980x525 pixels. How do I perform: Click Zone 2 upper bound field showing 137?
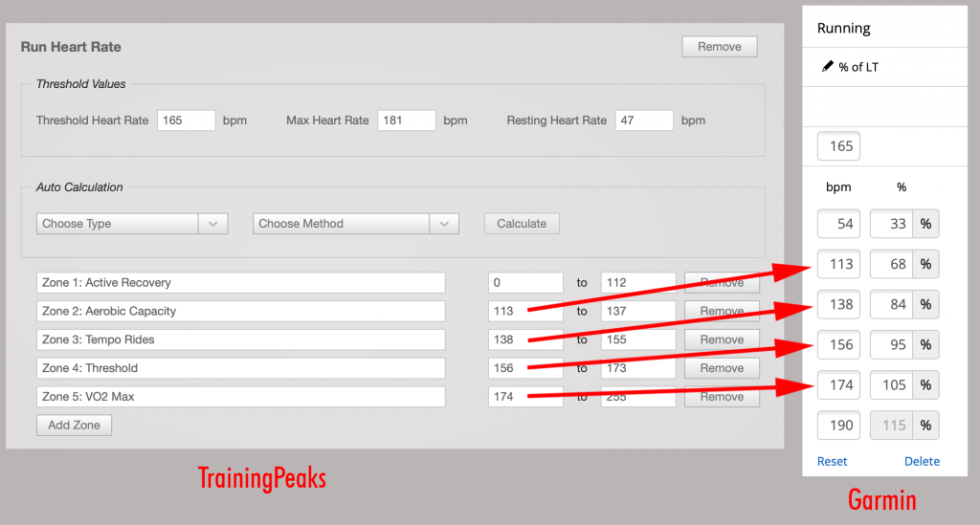pos(638,311)
